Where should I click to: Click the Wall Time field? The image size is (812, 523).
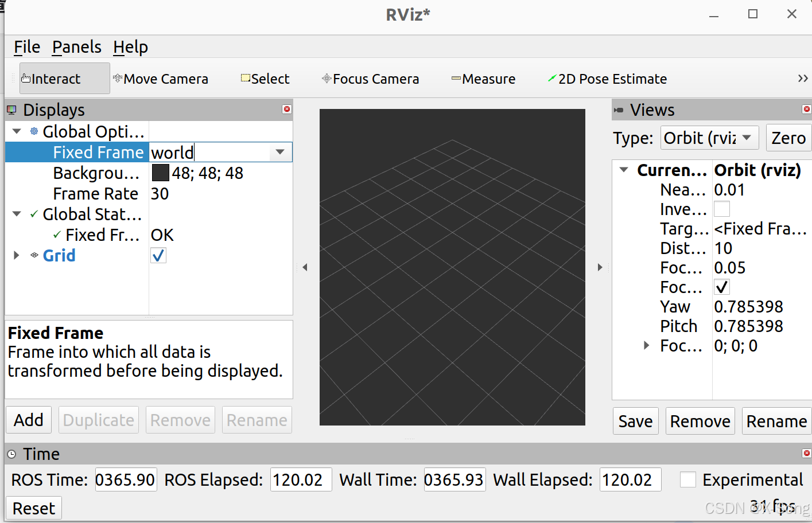(454, 479)
